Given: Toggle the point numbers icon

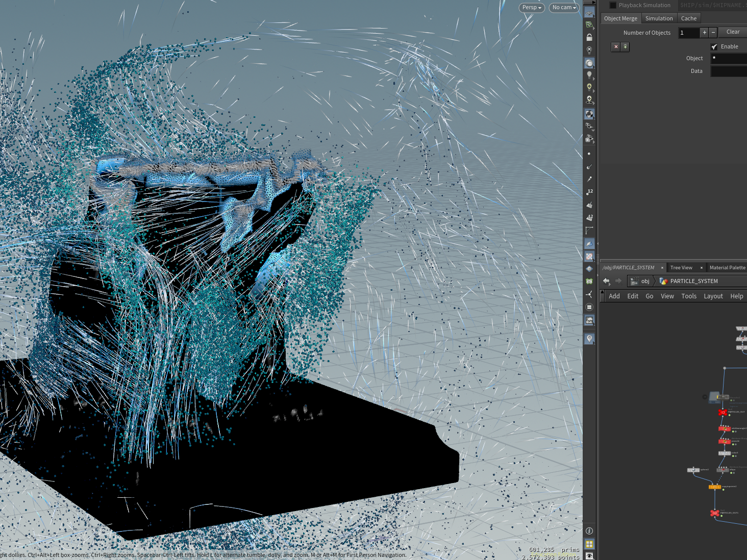Looking at the screenshot, I should [589, 192].
